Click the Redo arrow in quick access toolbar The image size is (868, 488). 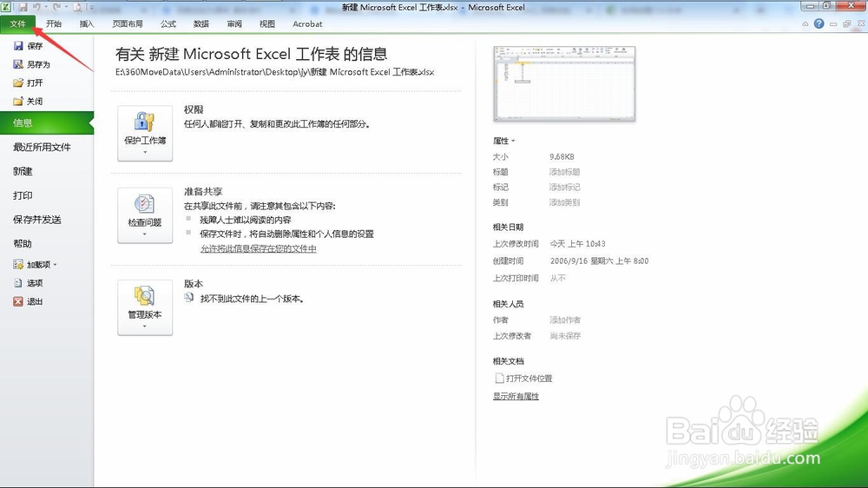[x=56, y=7]
